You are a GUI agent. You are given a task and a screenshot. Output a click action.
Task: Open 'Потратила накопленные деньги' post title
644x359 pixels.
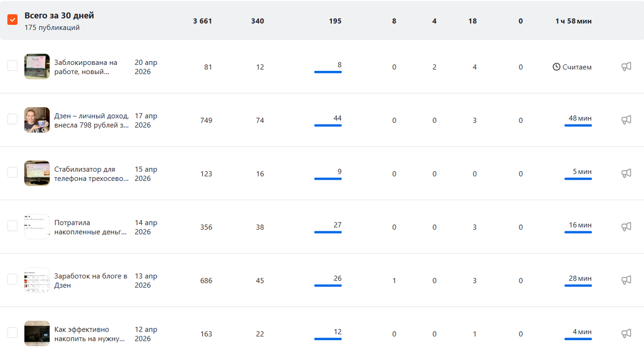click(x=91, y=227)
